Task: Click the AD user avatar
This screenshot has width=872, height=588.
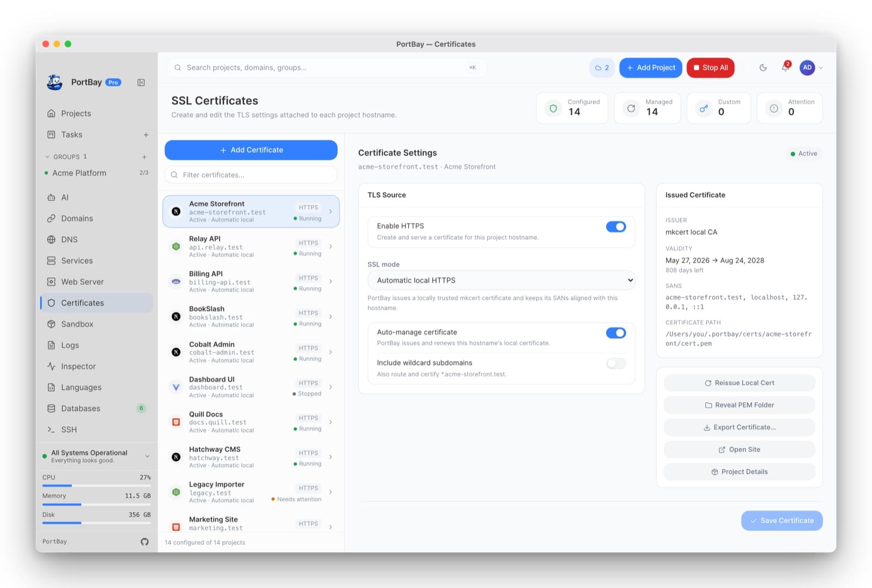Action: tap(807, 68)
